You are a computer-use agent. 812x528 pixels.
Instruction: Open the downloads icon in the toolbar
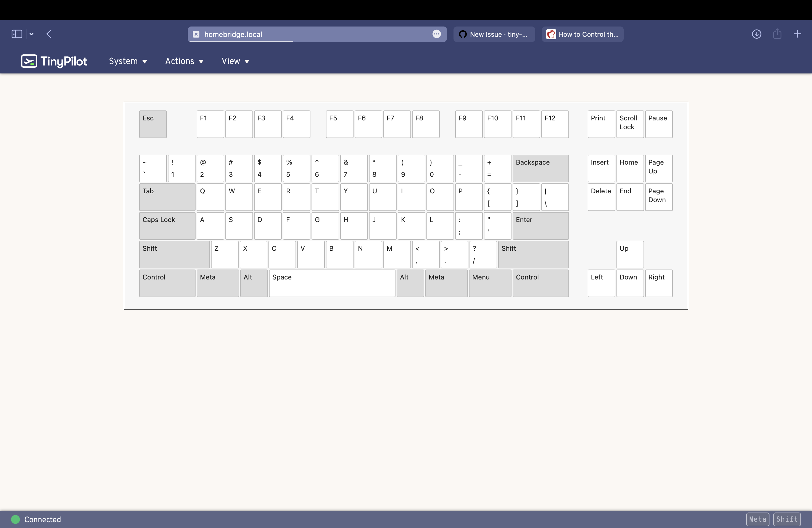point(756,34)
